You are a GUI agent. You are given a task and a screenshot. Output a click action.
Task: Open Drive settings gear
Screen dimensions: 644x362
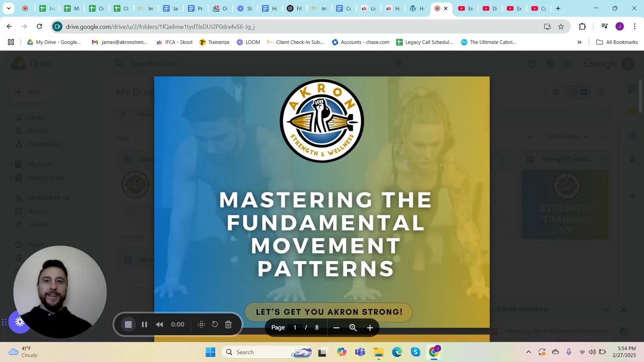click(x=550, y=64)
